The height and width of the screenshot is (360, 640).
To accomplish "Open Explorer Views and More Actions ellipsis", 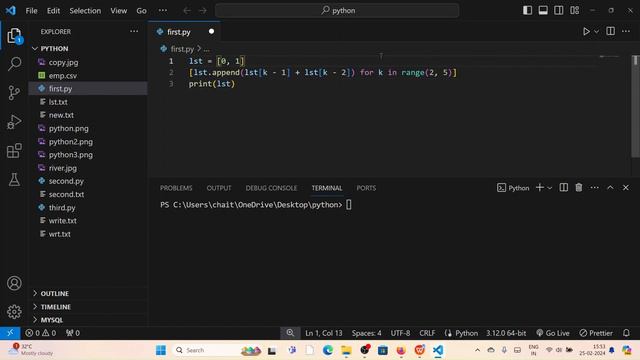I will [x=134, y=31].
